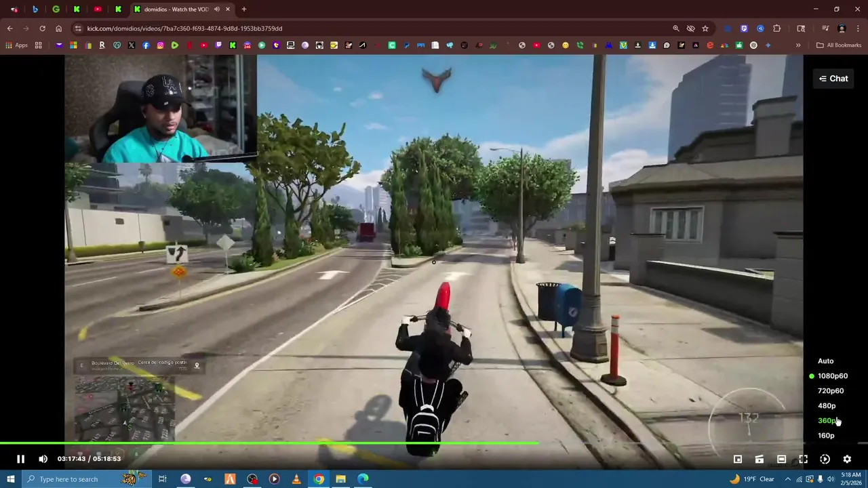Select Auto video quality
The height and width of the screenshot is (488, 868).
pyautogui.click(x=825, y=361)
